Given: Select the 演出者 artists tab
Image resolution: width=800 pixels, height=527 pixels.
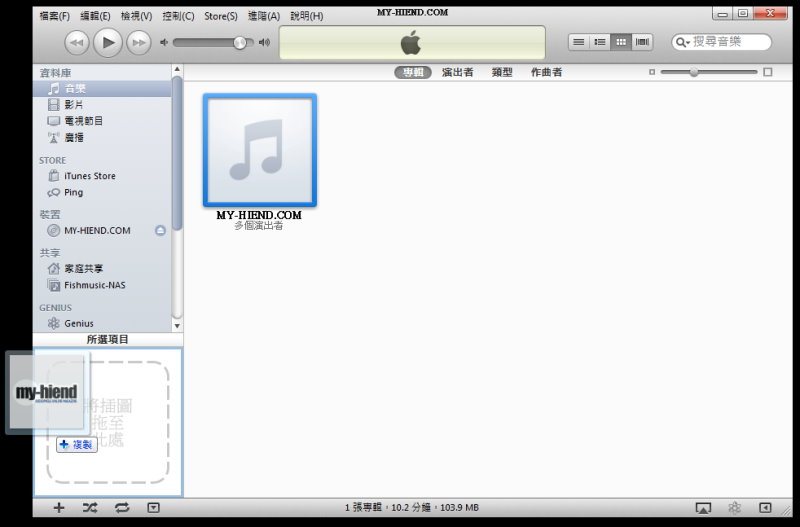Looking at the screenshot, I should pyautogui.click(x=457, y=72).
